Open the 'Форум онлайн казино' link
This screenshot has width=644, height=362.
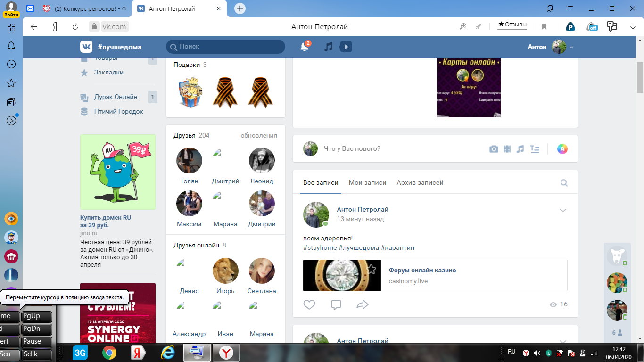click(422, 271)
